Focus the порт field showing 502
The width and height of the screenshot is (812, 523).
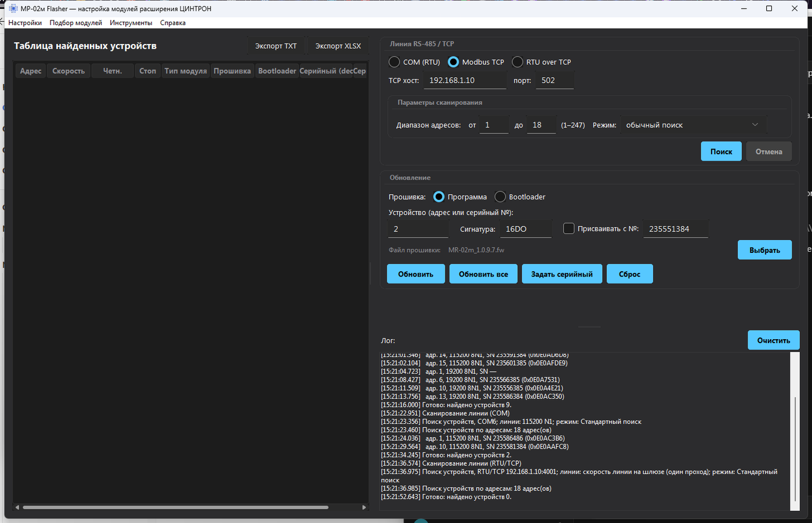coord(555,81)
